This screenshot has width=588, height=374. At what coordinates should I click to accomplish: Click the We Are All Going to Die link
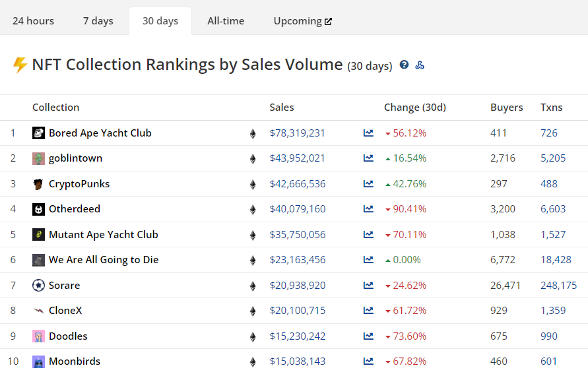click(104, 260)
